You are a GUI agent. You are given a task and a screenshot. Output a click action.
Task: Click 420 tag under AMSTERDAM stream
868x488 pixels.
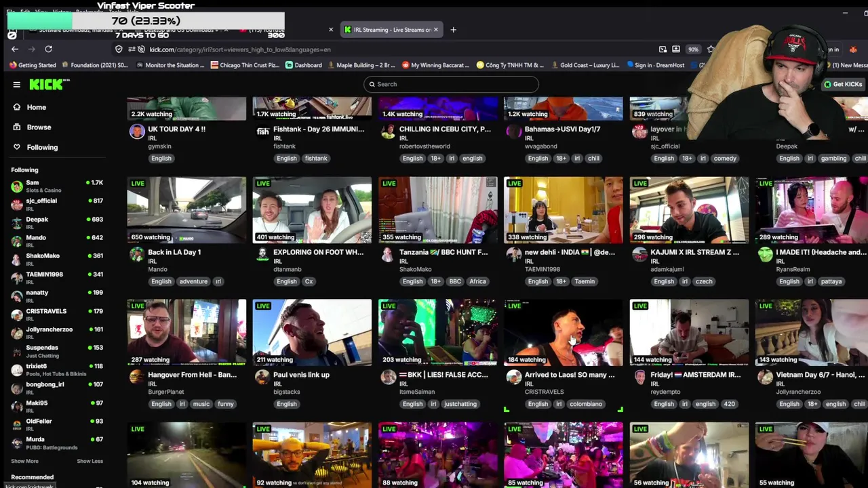[729, 404]
